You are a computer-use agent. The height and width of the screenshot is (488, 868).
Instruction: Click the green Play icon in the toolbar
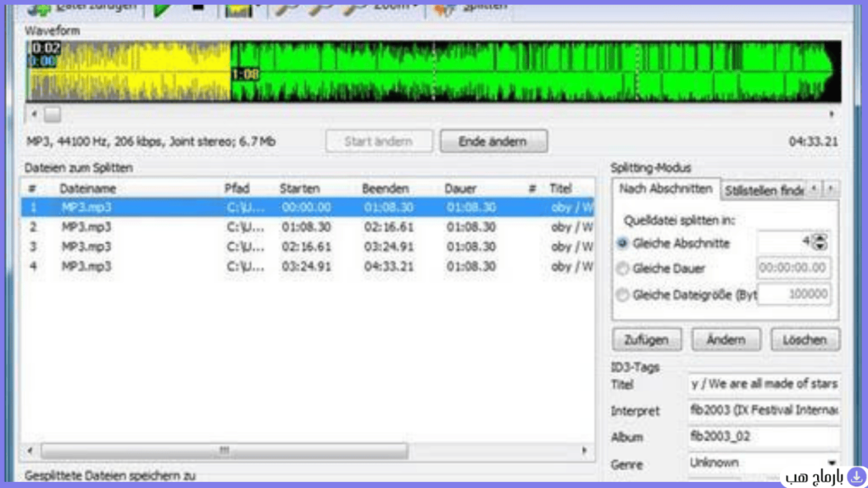pyautogui.click(x=162, y=9)
